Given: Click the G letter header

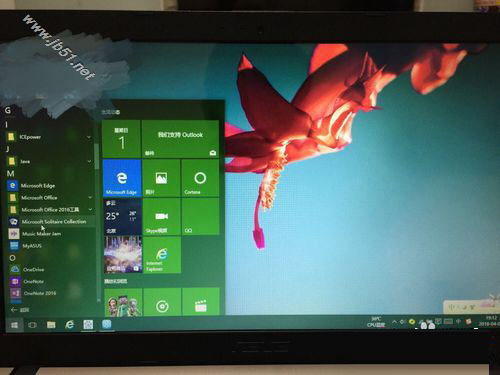Looking at the screenshot, I should pyautogui.click(x=8, y=110).
